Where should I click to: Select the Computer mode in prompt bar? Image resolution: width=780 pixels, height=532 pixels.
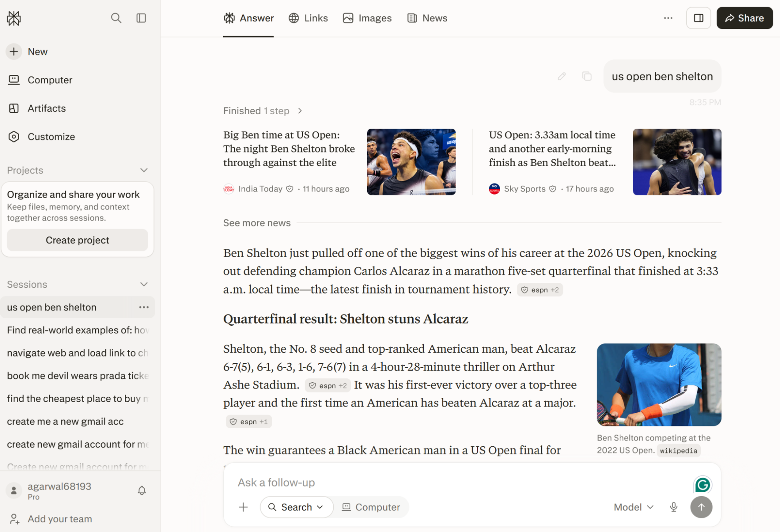371,507
